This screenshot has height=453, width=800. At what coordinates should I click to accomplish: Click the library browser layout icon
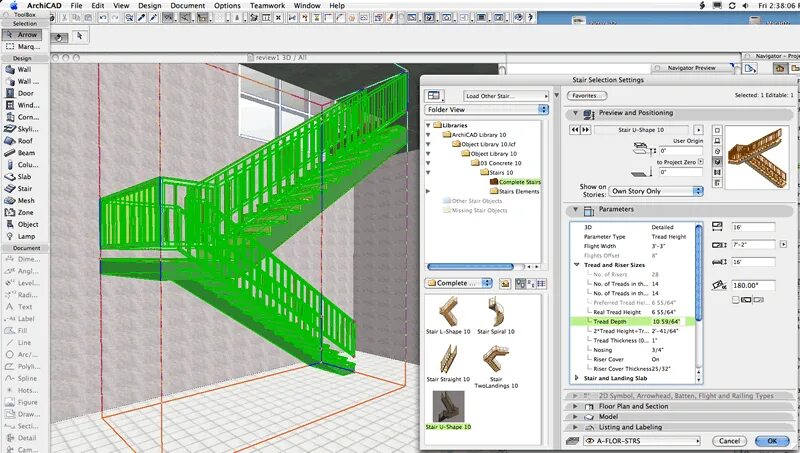pyautogui.click(x=434, y=95)
